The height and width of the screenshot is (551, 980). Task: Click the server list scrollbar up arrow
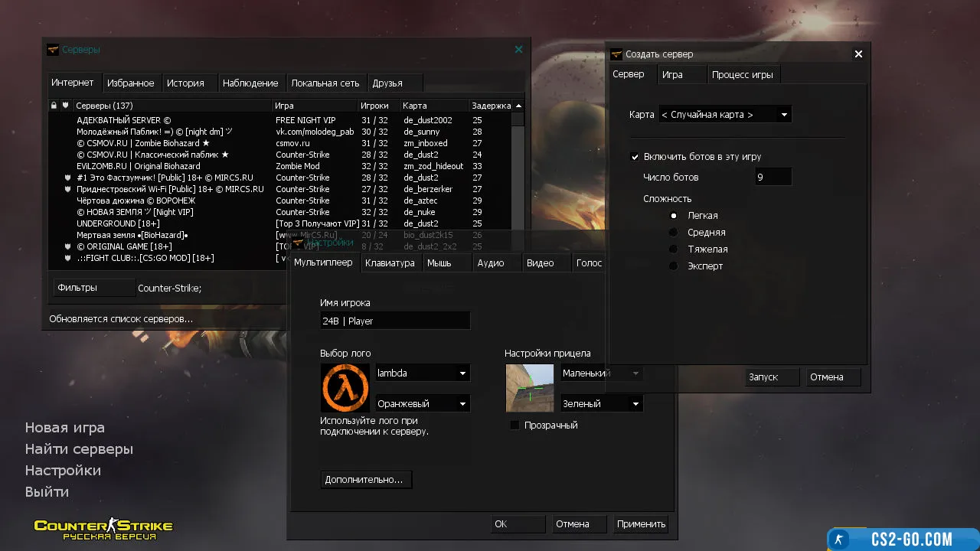pos(518,106)
